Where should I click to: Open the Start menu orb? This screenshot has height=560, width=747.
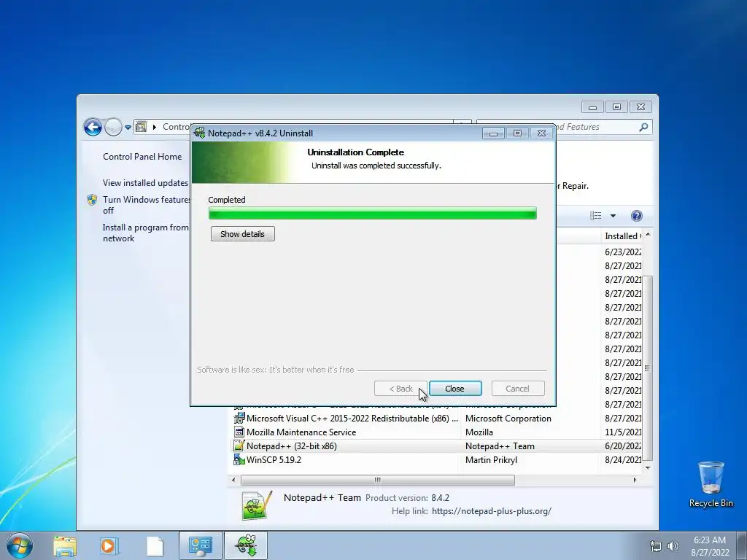(x=20, y=545)
